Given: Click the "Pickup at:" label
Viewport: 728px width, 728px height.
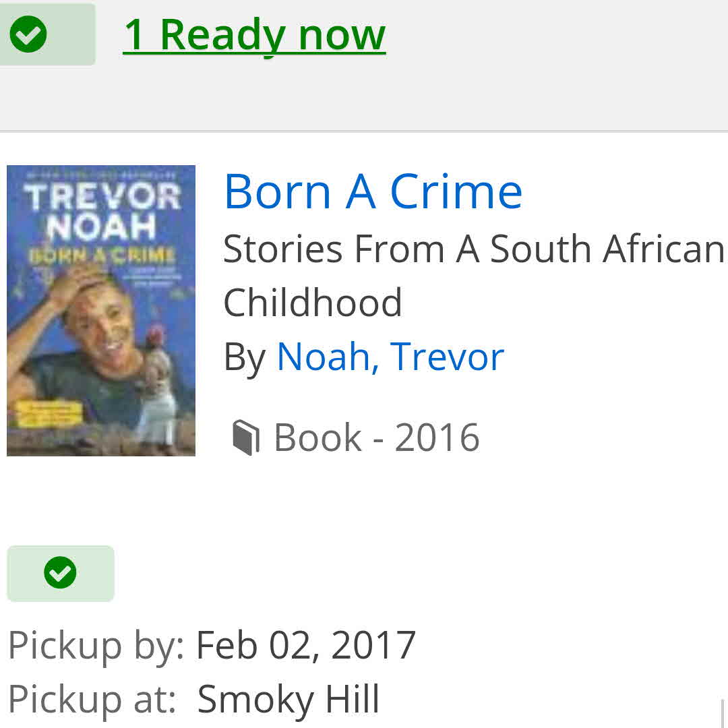Looking at the screenshot, I should (x=92, y=698).
